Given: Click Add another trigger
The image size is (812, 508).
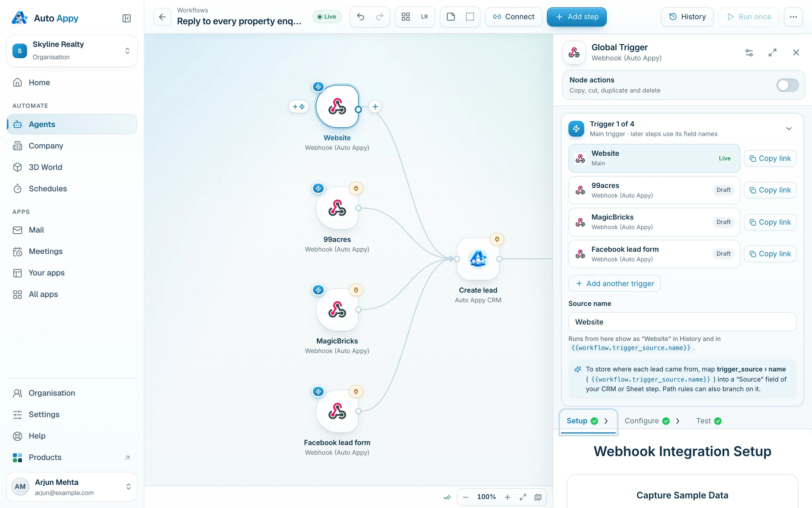Looking at the screenshot, I should coord(615,283).
